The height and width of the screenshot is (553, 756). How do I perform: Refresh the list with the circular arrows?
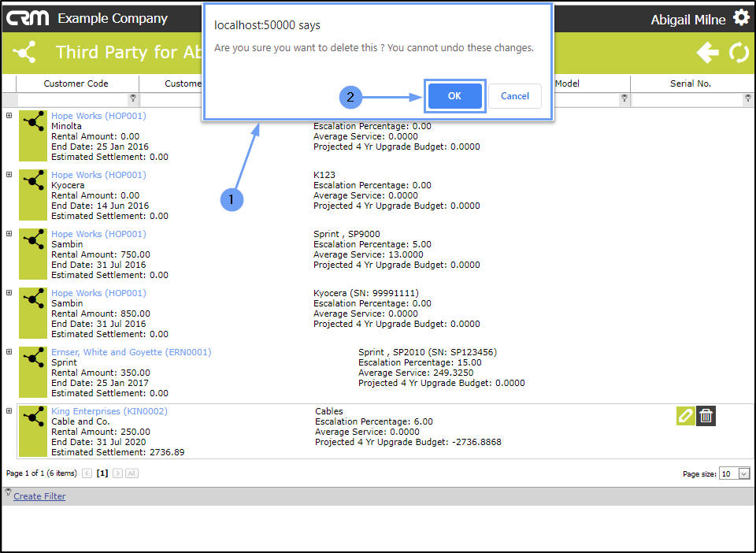(x=739, y=52)
